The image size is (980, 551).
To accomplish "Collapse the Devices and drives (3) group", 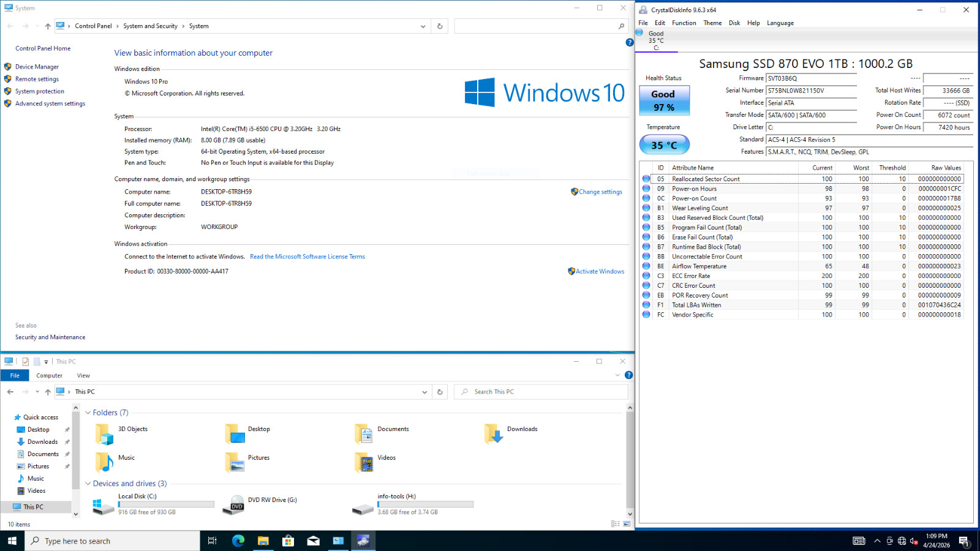I will point(88,484).
